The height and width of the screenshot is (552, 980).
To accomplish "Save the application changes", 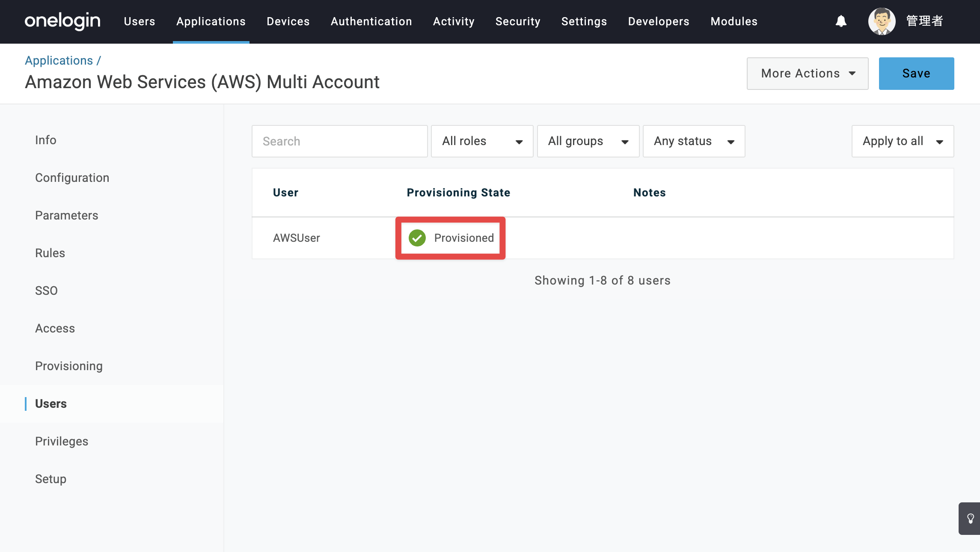I will (916, 74).
